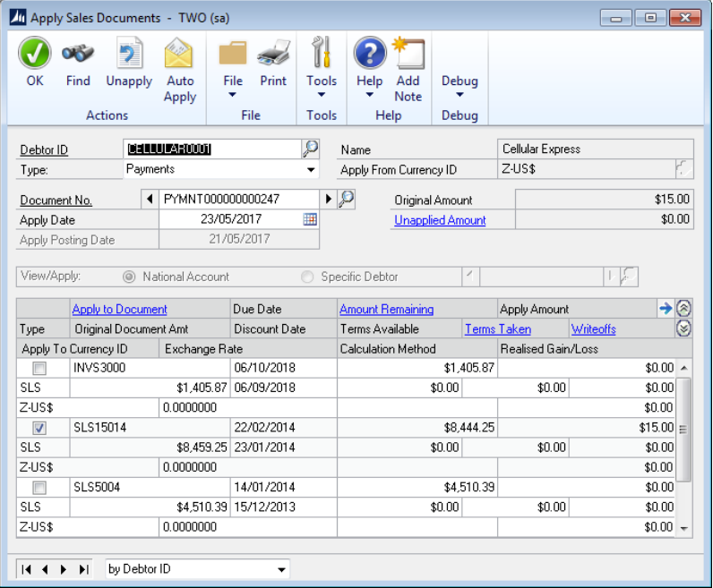The image size is (713, 588).
Task: Untick the SLS15014 apply checkbox
Action: point(39,428)
